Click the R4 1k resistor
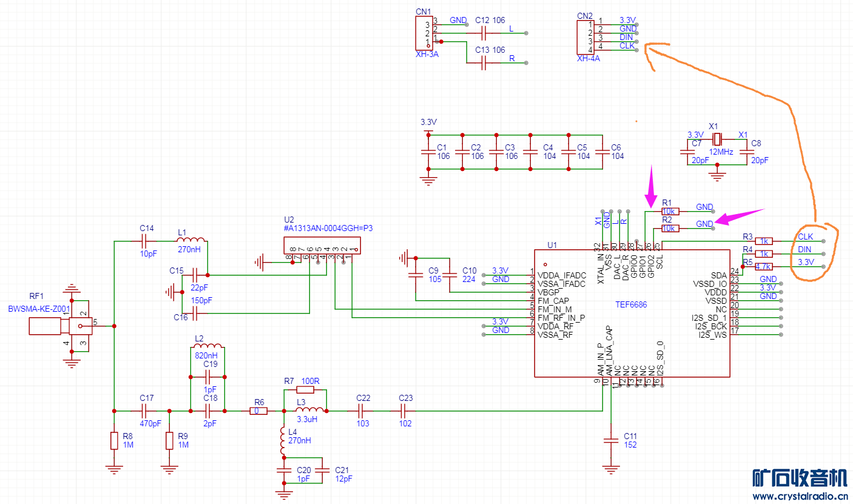Viewport: 853px width, 504px height. (x=764, y=254)
